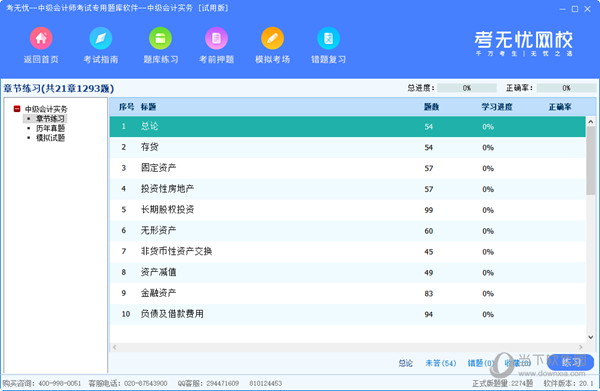Screen dimensions: 600x391
Task: Open the 返回首页 home icon
Action: pos(41,38)
